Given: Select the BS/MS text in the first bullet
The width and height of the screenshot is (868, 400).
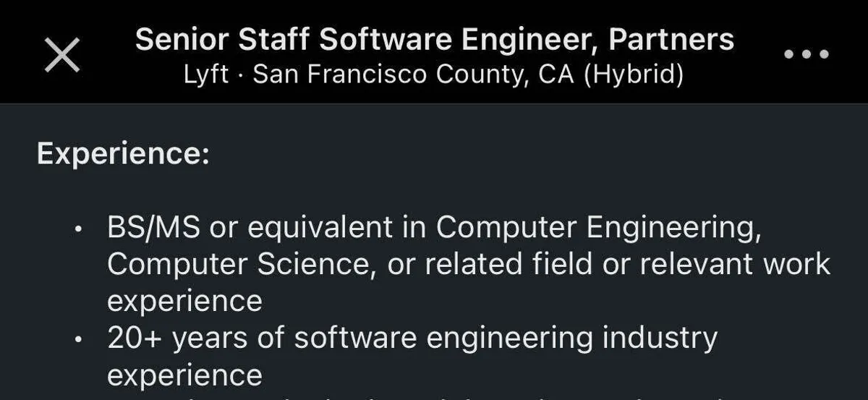Looking at the screenshot, I should [x=153, y=228].
